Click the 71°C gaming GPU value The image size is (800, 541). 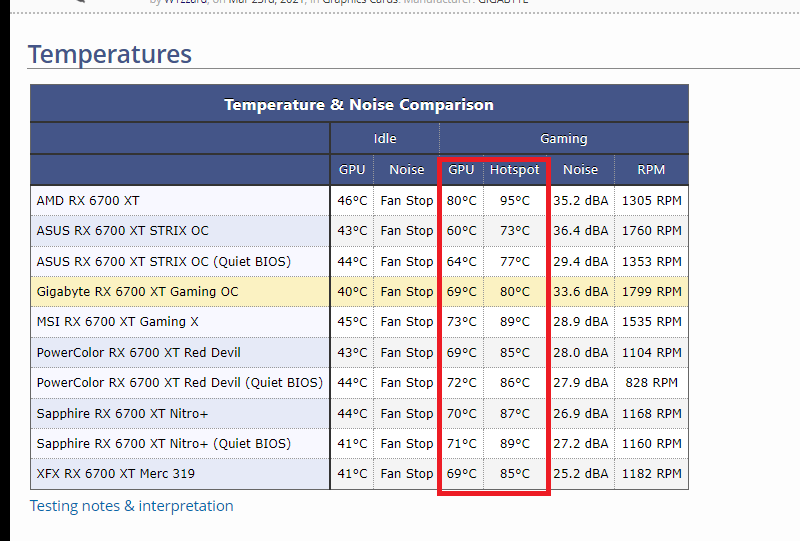[x=462, y=444]
